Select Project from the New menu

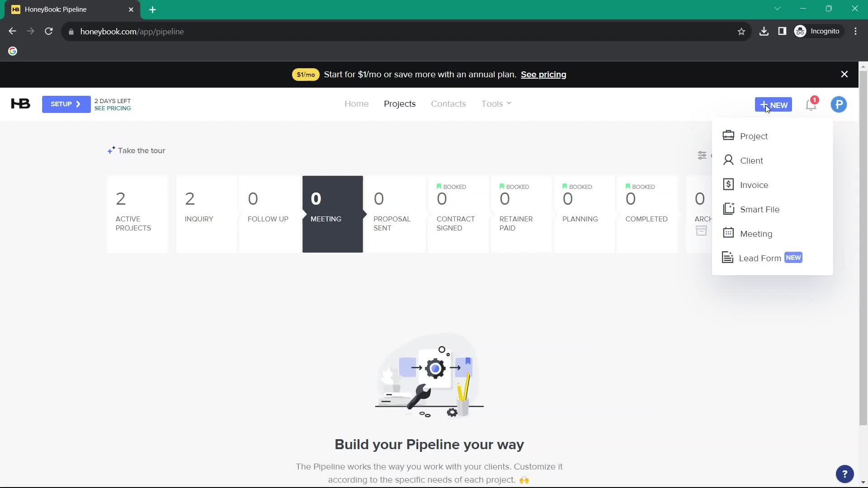(772, 136)
